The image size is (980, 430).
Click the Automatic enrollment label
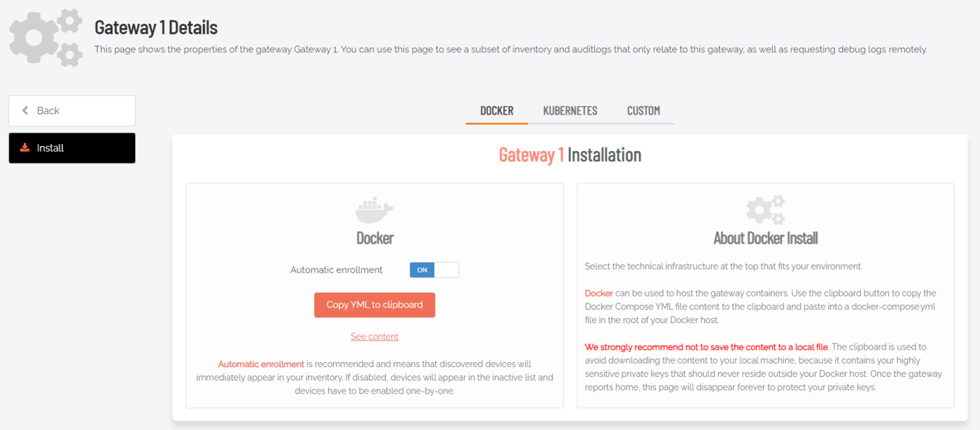point(337,270)
